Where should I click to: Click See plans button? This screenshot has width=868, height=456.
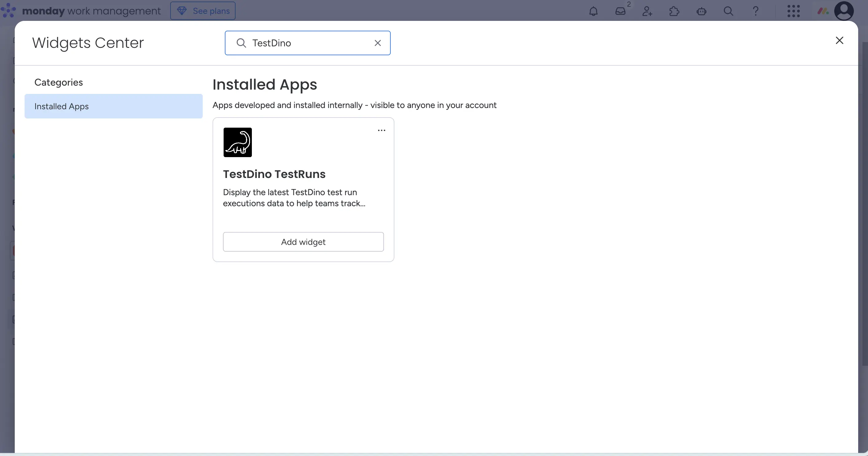pos(203,11)
